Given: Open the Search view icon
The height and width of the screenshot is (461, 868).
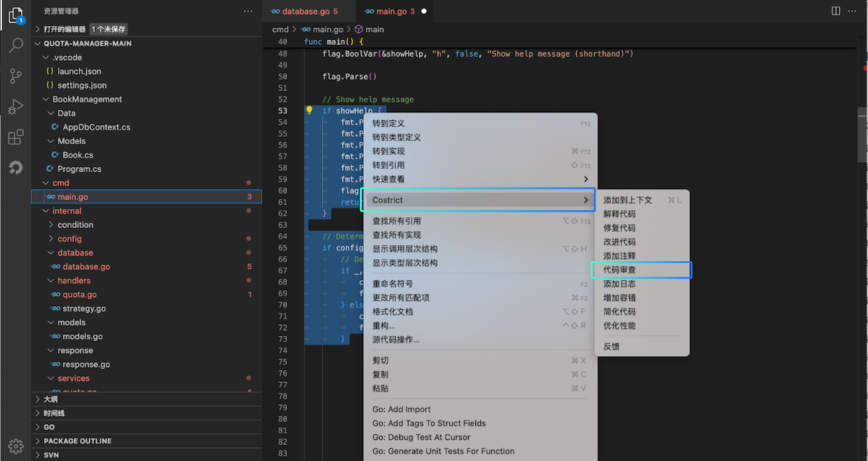Looking at the screenshot, I should (x=15, y=46).
